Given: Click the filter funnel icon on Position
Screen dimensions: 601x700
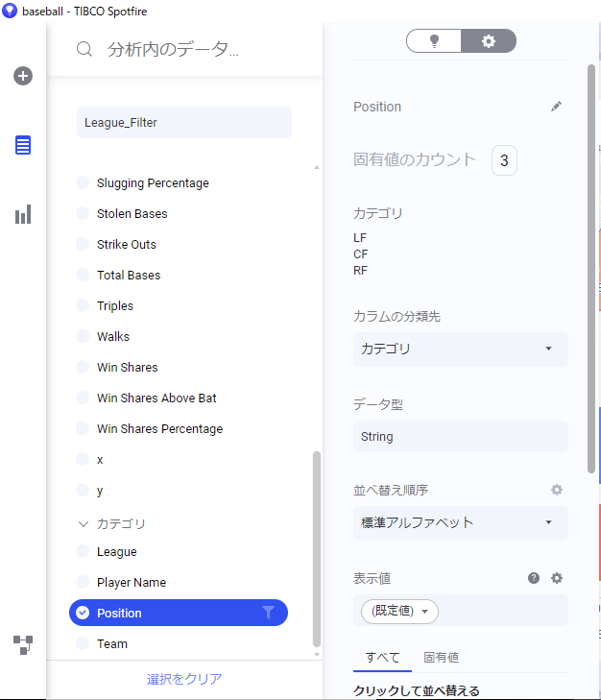Looking at the screenshot, I should [268, 613].
